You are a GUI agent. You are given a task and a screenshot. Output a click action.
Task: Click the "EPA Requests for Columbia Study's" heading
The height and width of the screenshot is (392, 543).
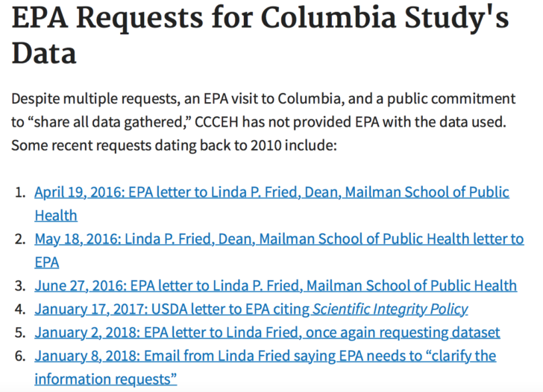click(260, 18)
